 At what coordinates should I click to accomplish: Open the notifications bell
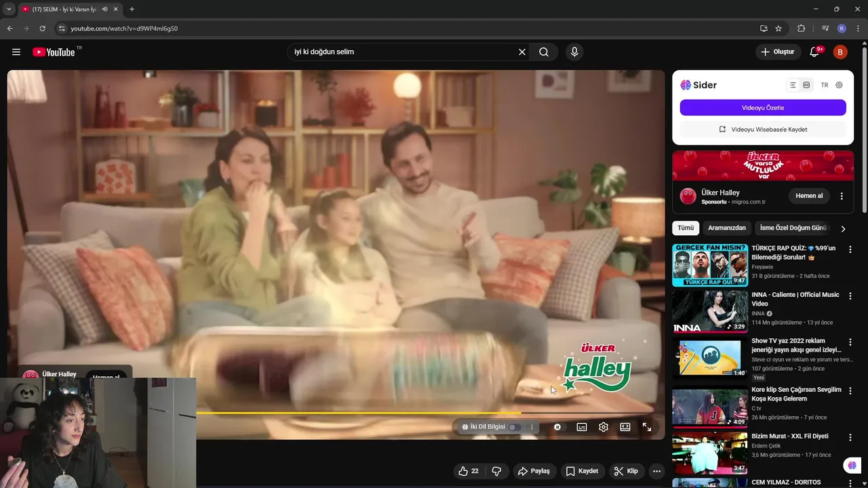(x=815, y=52)
